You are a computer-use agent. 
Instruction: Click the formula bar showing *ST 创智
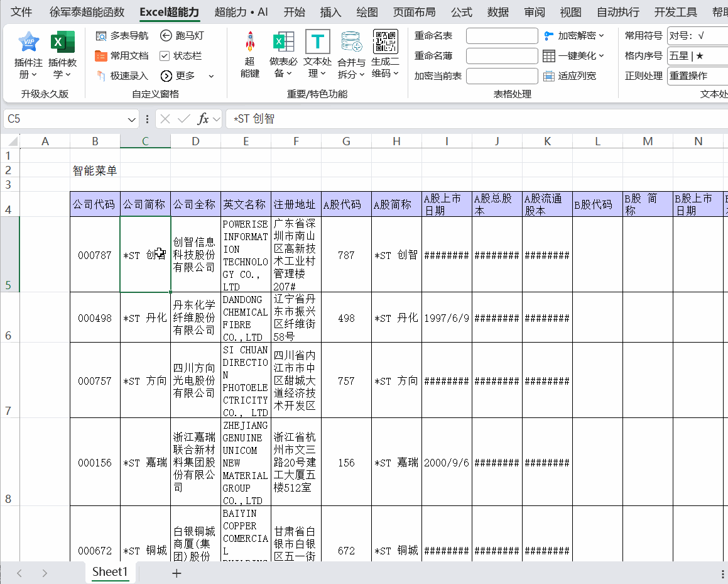(x=476, y=119)
